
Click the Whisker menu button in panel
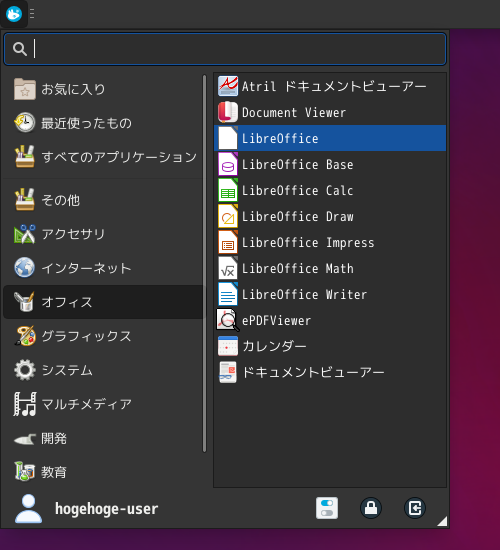coord(14,14)
